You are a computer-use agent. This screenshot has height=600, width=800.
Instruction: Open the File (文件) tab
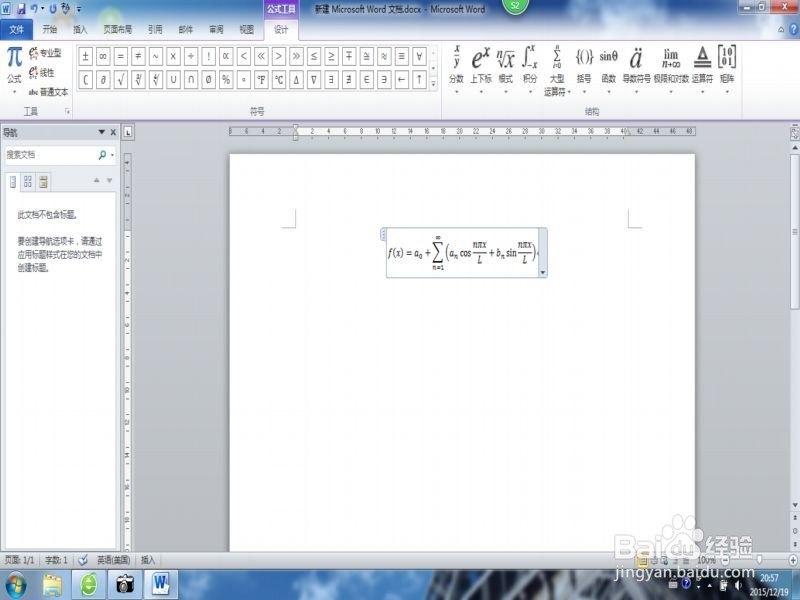pyautogui.click(x=16, y=30)
